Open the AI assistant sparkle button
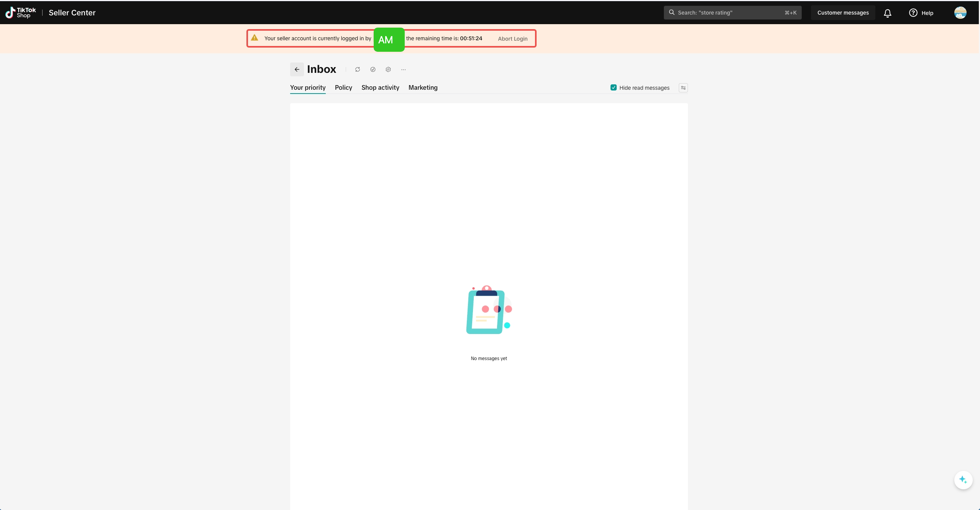The width and height of the screenshot is (980, 510). (x=963, y=480)
